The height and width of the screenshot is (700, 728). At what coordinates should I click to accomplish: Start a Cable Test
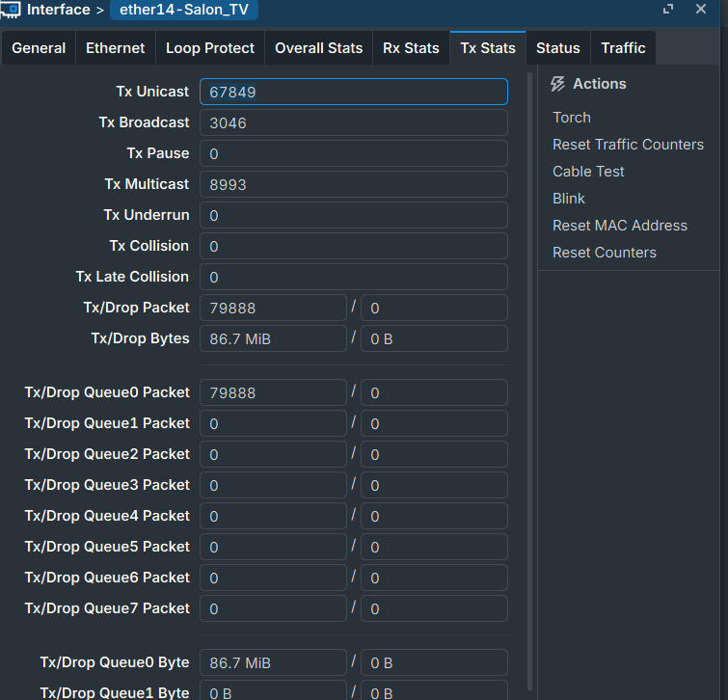click(x=588, y=172)
